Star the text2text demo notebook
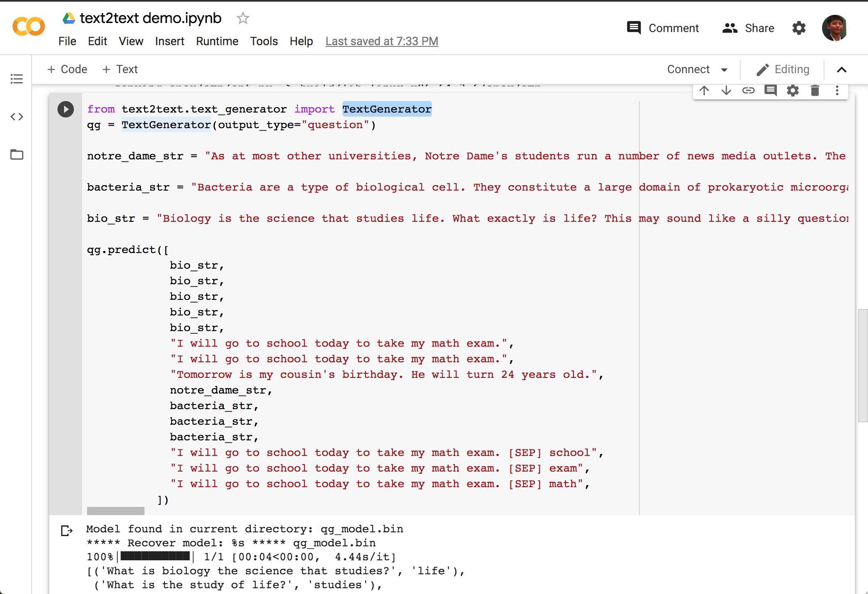 [243, 18]
